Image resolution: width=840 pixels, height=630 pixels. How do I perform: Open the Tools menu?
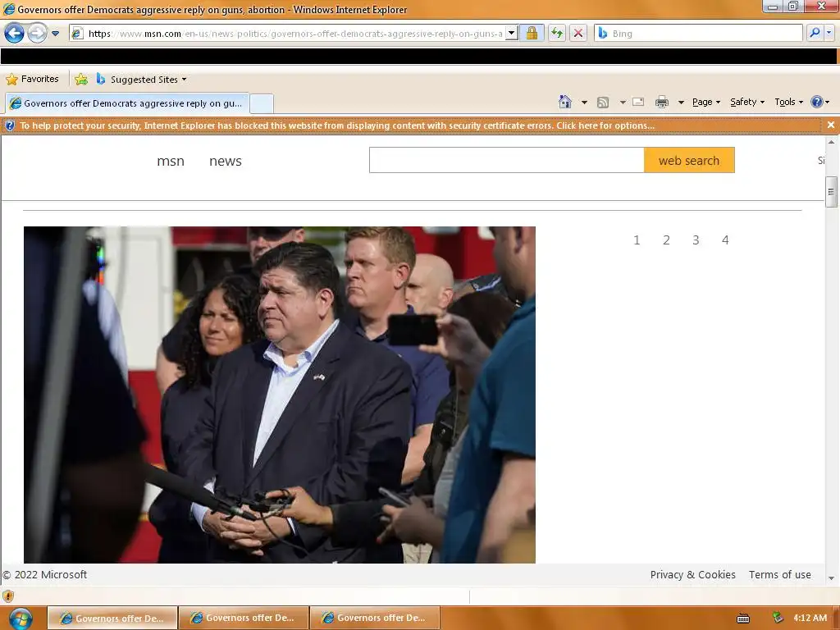[x=788, y=102]
